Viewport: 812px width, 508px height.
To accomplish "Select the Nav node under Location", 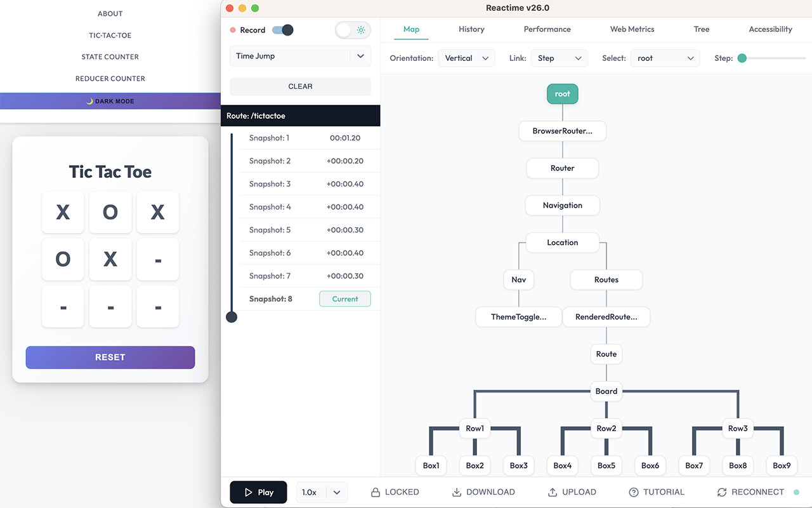I will pyautogui.click(x=519, y=280).
